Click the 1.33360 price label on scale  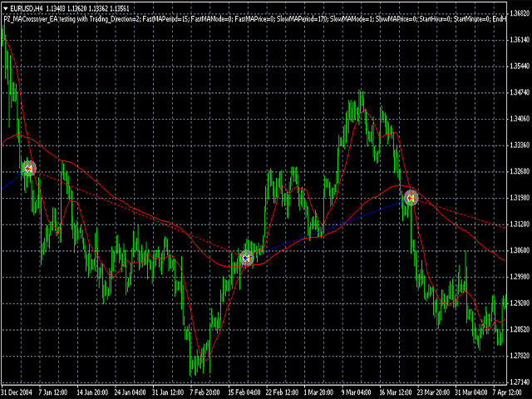[520, 145]
